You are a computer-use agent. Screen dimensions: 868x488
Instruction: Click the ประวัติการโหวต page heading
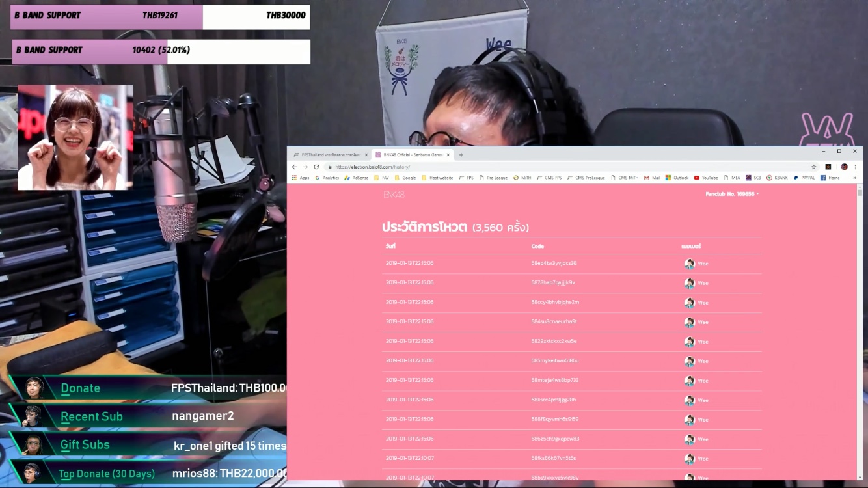(x=424, y=227)
